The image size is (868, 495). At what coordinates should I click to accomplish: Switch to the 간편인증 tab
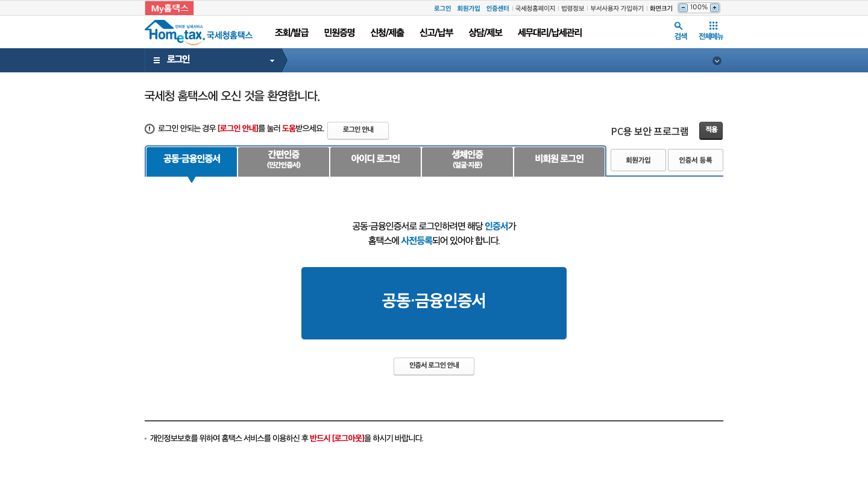283,161
